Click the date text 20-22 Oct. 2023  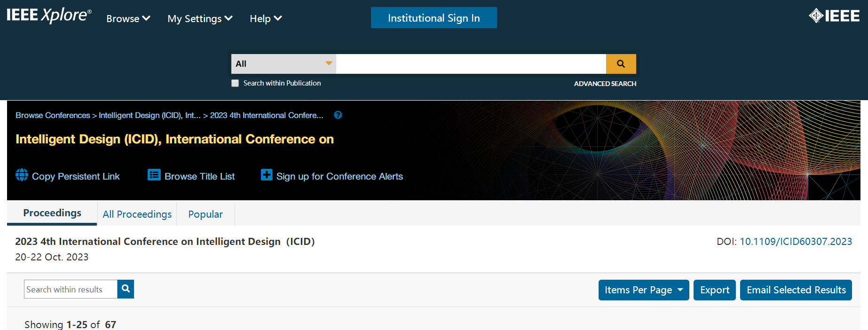(x=52, y=257)
